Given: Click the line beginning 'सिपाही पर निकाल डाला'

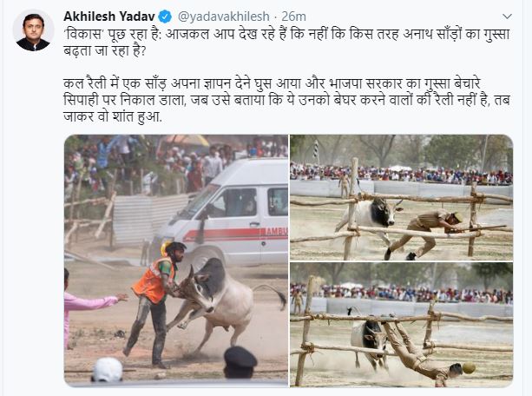Looking at the screenshot, I should (286, 100).
